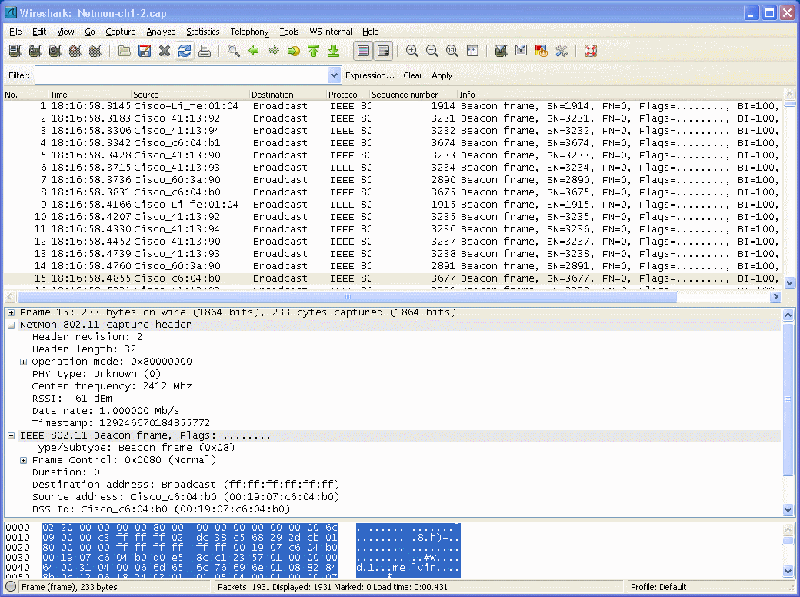Edit coloring rules icon
The width and height of the screenshot is (800, 597).
coord(541,51)
